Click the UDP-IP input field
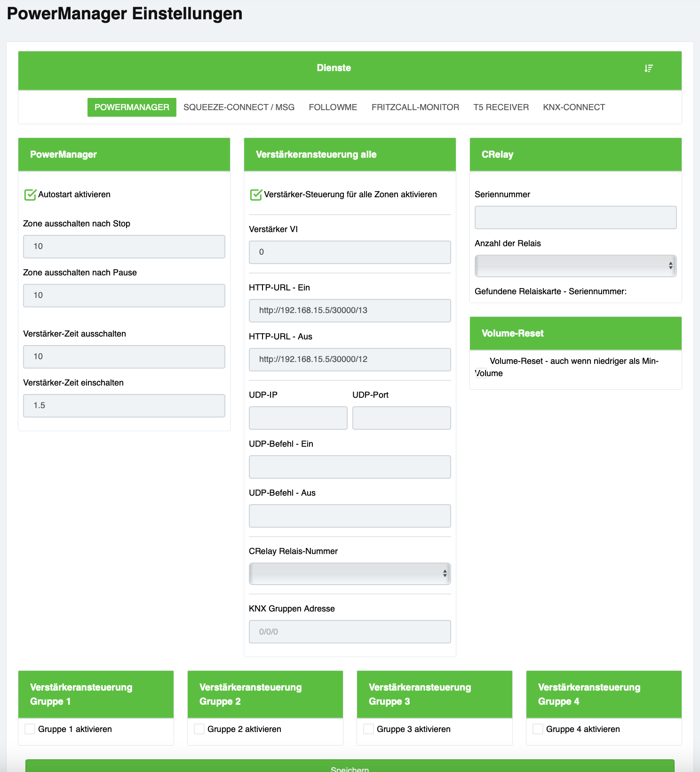This screenshot has height=772, width=700. click(x=298, y=418)
